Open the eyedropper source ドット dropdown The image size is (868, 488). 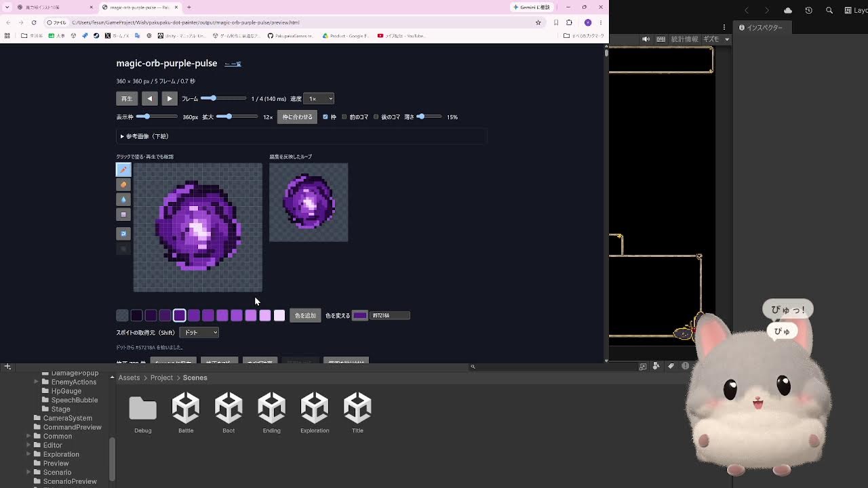(x=199, y=332)
